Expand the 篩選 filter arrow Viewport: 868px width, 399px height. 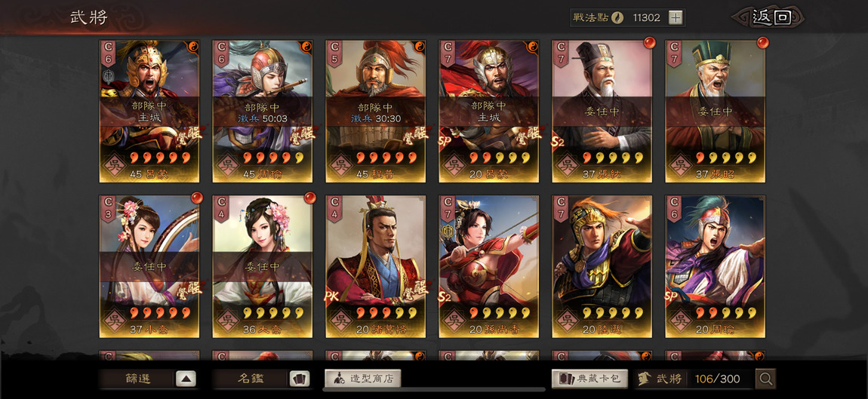pos(186,379)
